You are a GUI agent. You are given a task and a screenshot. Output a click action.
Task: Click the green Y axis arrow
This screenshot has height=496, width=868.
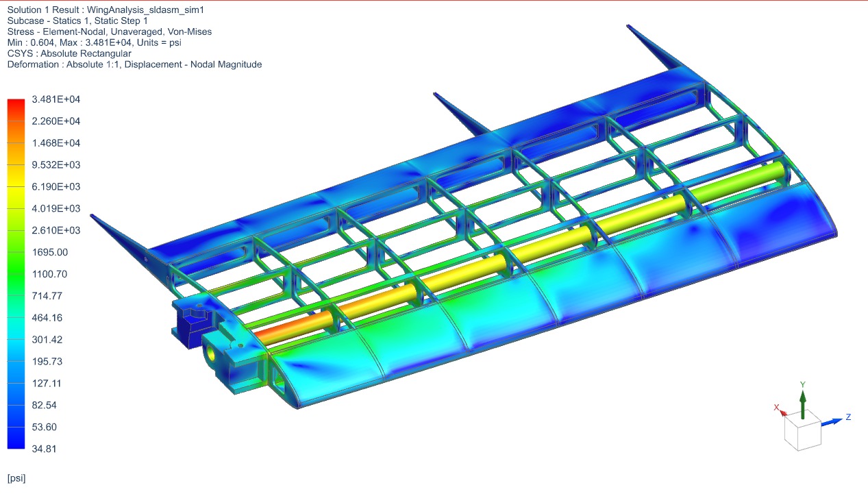pyautogui.click(x=803, y=403)
